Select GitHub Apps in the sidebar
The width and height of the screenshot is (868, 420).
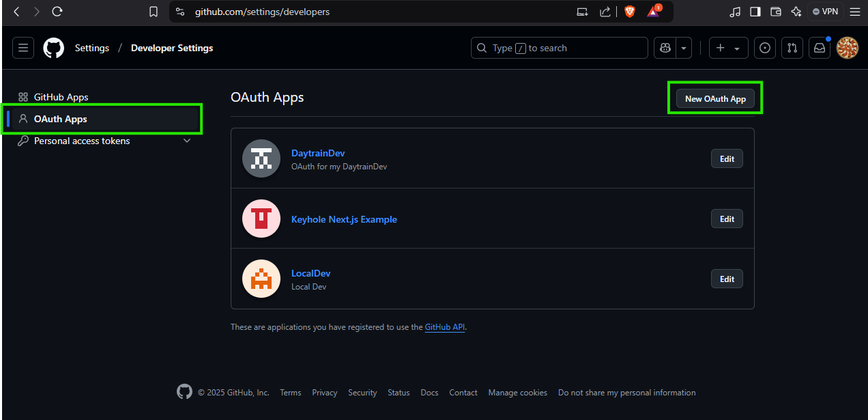pyautogui.click(x=61, y=97)
